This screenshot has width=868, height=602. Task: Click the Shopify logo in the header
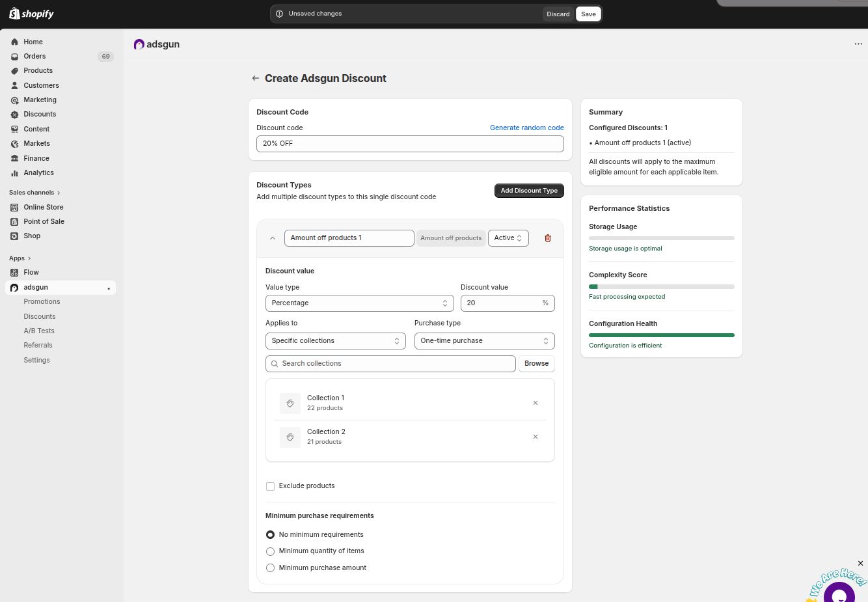[x=31, y=14]
